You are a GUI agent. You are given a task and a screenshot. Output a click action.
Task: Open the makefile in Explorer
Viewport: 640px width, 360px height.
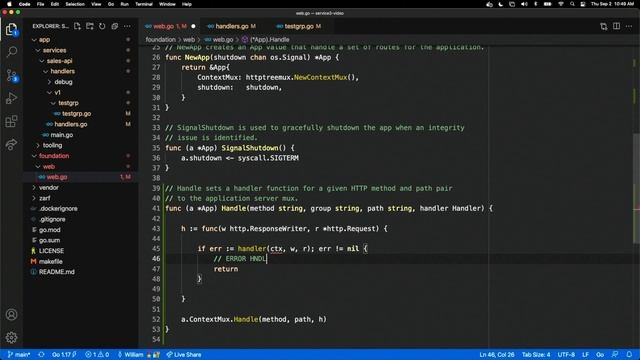(x=51, y=262)
